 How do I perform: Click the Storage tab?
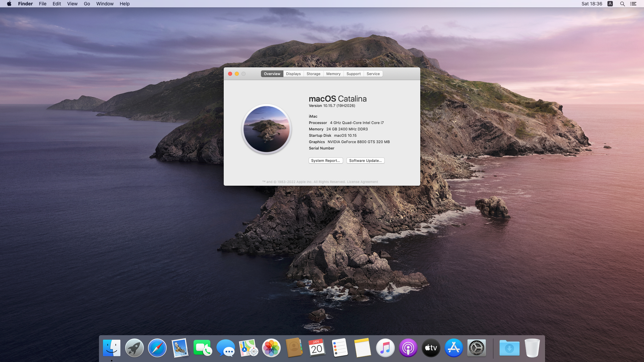click(313, 74)
